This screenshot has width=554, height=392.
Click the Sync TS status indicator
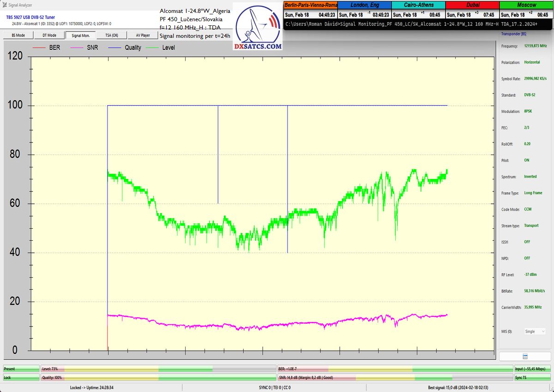[532, 377]
